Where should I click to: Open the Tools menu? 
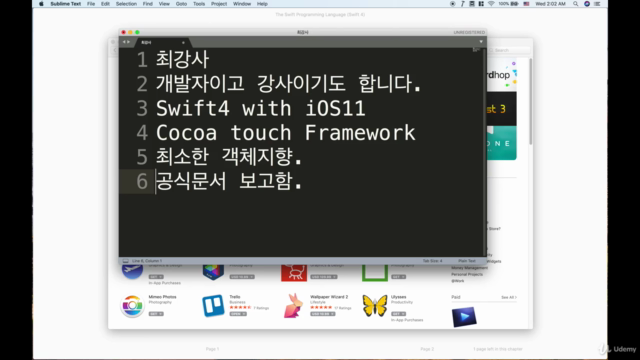click(199, 4)
